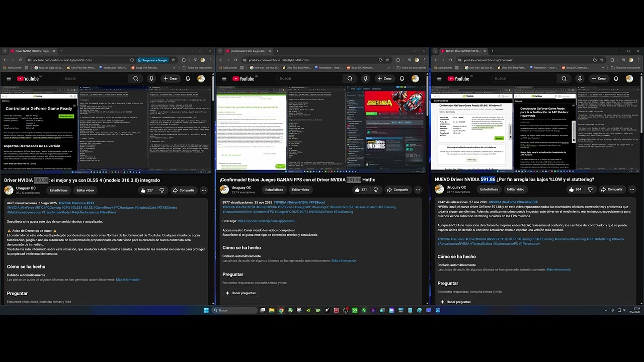This screenshot has width=644, height=362.
Task: Click Preguntar a Google in left address bar
Action: coord(152,60)
